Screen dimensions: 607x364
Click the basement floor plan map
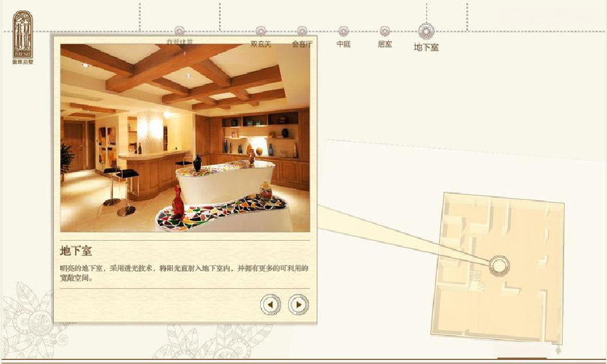point(497,268)
